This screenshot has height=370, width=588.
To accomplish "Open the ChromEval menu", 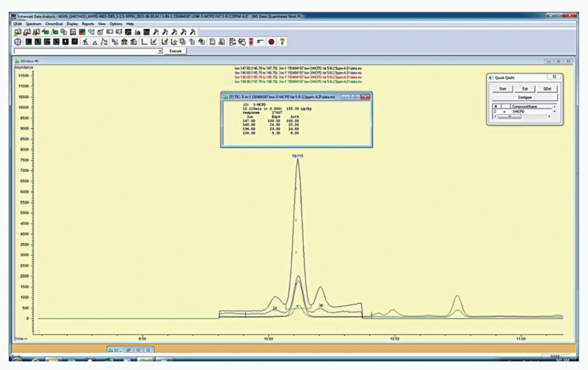I will 54,23.
